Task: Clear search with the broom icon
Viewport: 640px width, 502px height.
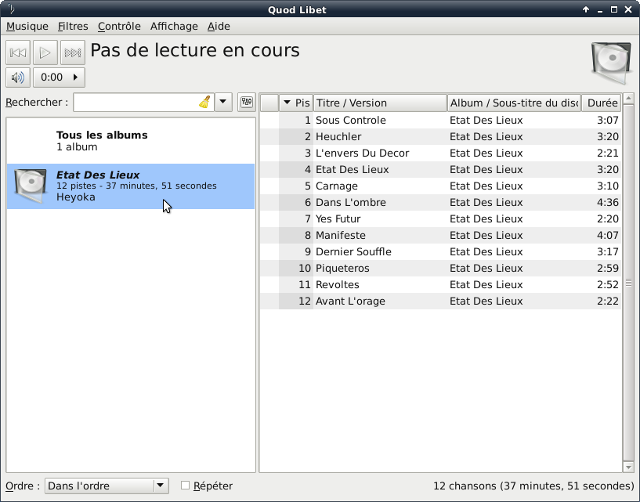Action: click(x=204, y=102)
